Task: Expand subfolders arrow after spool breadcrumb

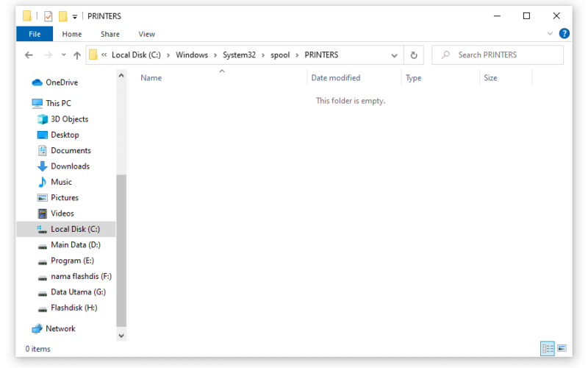Action: coord(297,55)
